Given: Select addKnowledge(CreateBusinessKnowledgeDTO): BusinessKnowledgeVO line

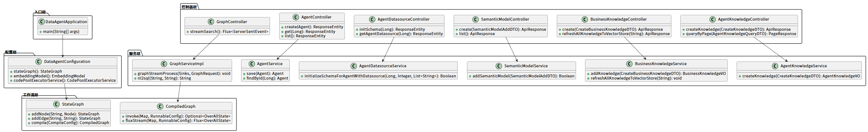Looking at the screenshot, I should [x=658, y=74].
